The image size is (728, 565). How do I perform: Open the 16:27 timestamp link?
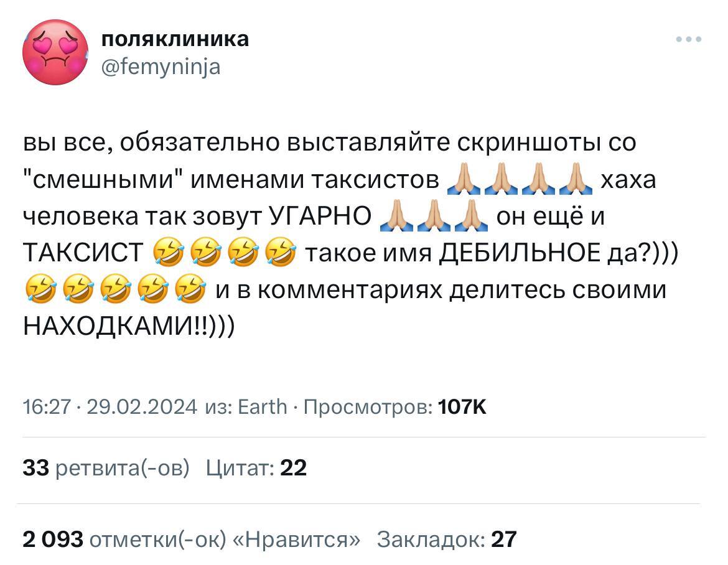47,407
